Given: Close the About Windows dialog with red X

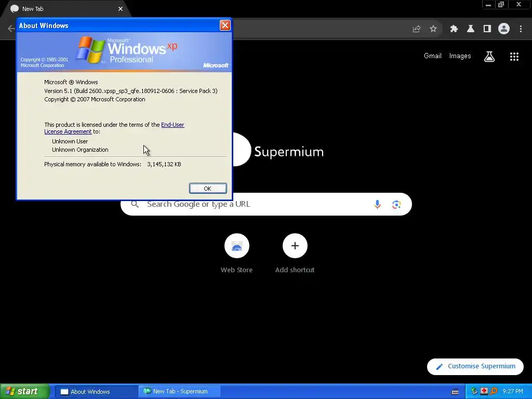Looking at the screenshot, I should 225,25.
